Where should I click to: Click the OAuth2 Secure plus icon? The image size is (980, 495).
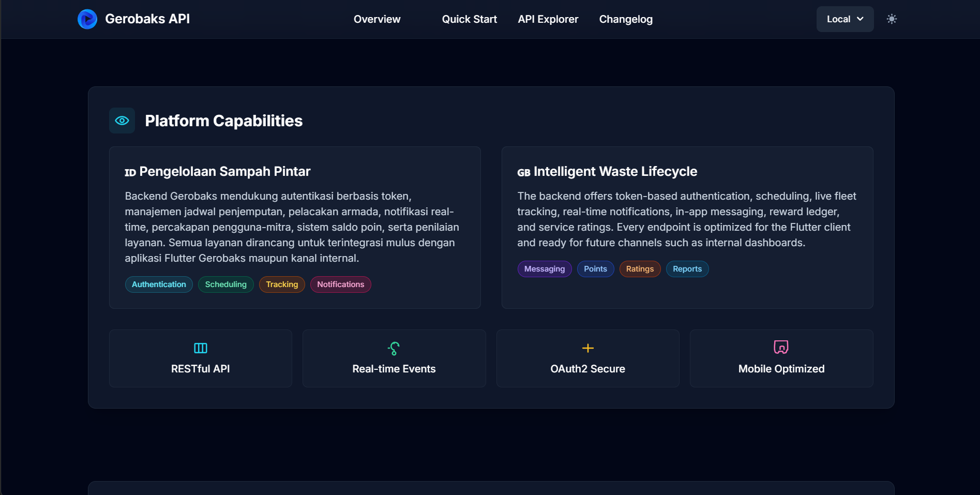coord(587,348)
